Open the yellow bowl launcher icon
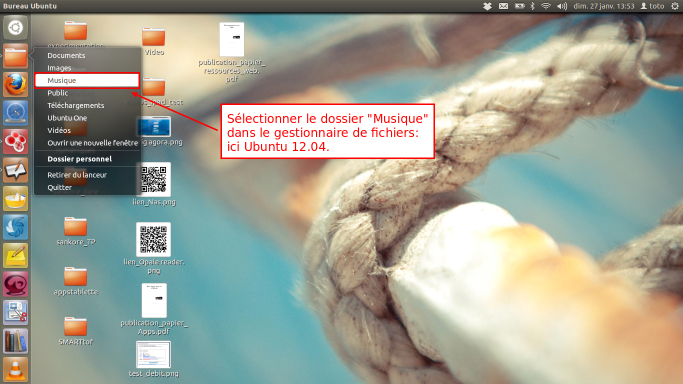The width and height of the screenshot is (683, 384). click(x=15, y=199)
